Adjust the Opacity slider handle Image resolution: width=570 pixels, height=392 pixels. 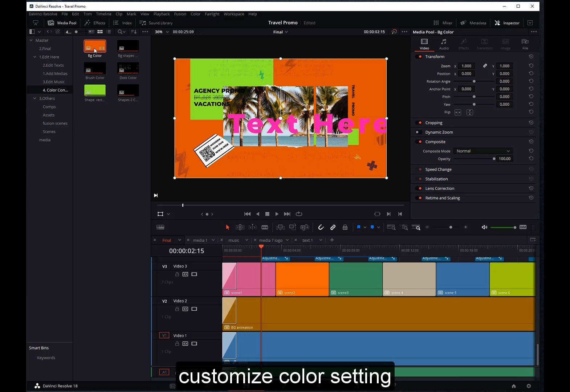point(494,159)
